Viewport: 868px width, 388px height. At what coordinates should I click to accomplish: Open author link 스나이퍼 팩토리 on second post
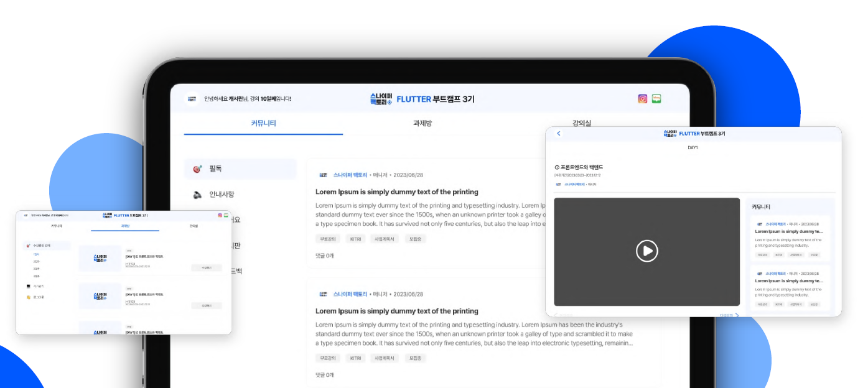tap(350, 294)
